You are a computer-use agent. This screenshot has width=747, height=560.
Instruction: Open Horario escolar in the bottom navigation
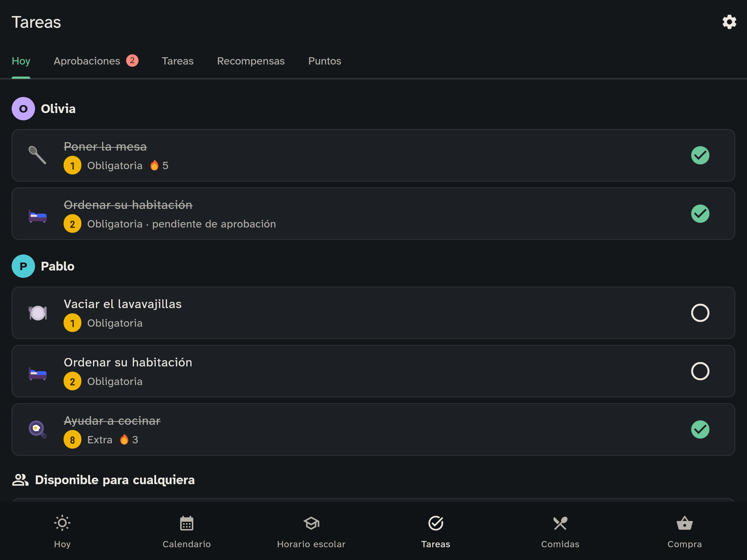[x=311, y=532]
